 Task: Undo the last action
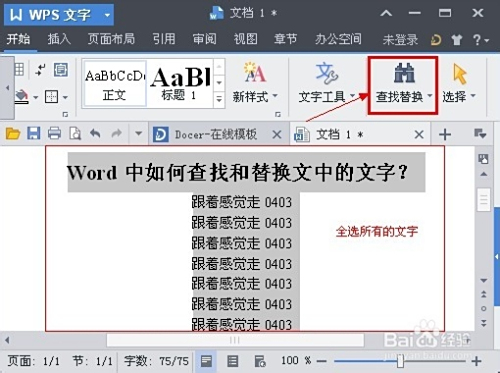(95, 134)
